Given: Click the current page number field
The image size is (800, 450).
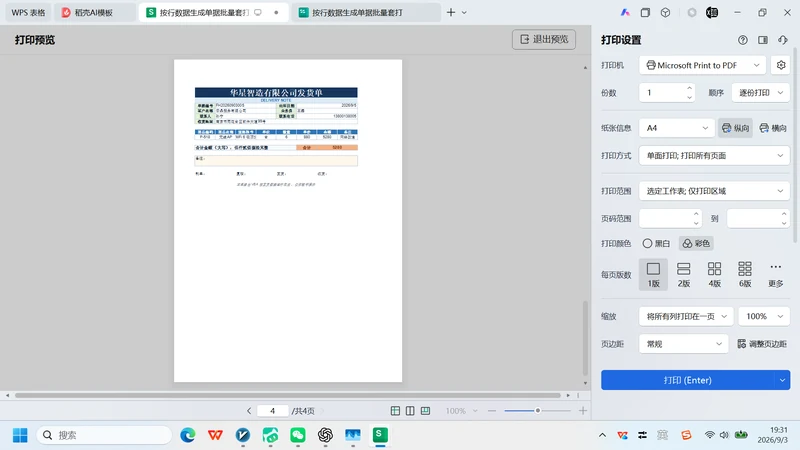Looking at the screenshot, I should click(x=272, y=411).
